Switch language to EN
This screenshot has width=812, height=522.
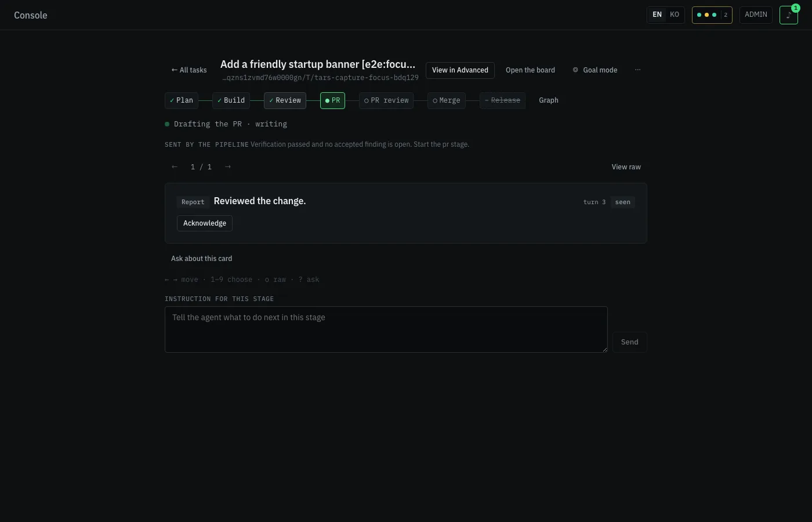[x=657, y=15]
